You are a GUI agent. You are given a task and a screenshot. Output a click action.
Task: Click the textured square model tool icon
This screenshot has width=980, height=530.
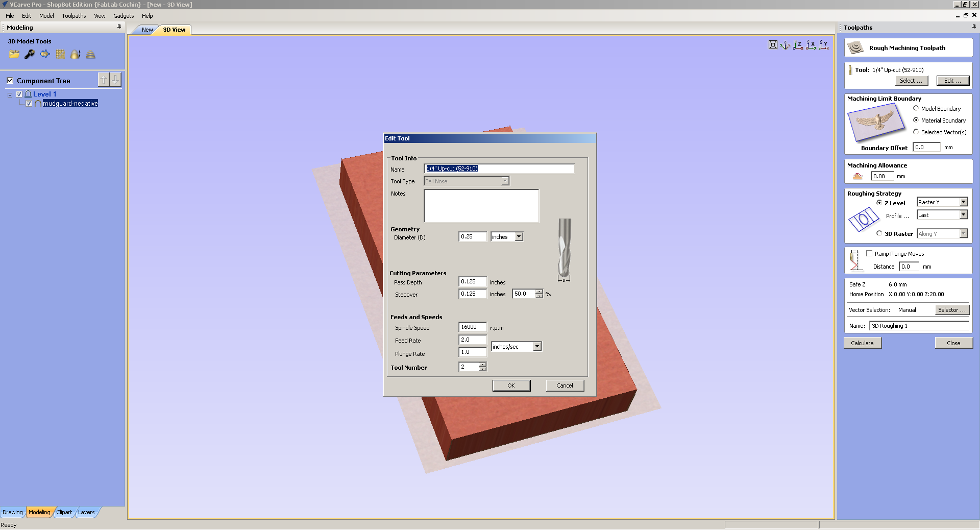(60, 55)
